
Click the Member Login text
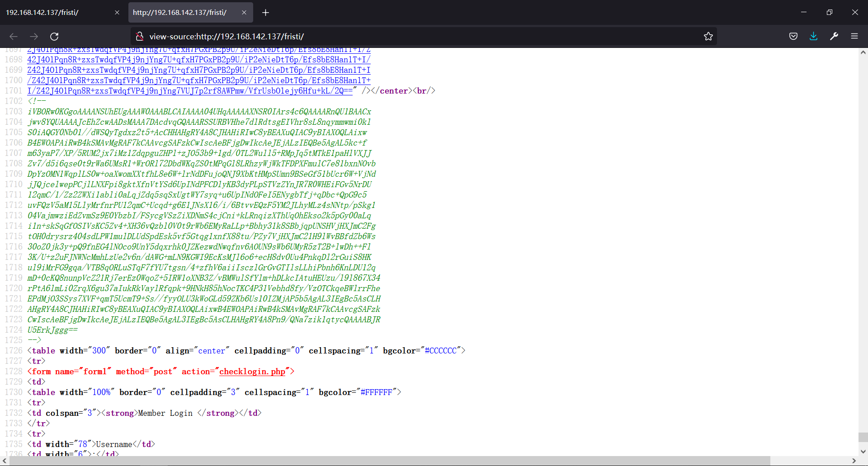pyautogui.click(x=165, y=413)
